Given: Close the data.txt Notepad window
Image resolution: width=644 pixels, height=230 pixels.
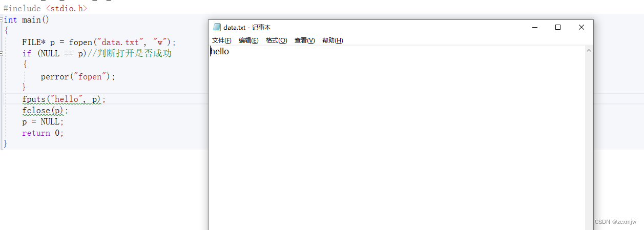Looking at the screenshot, I should click(581, 28).
